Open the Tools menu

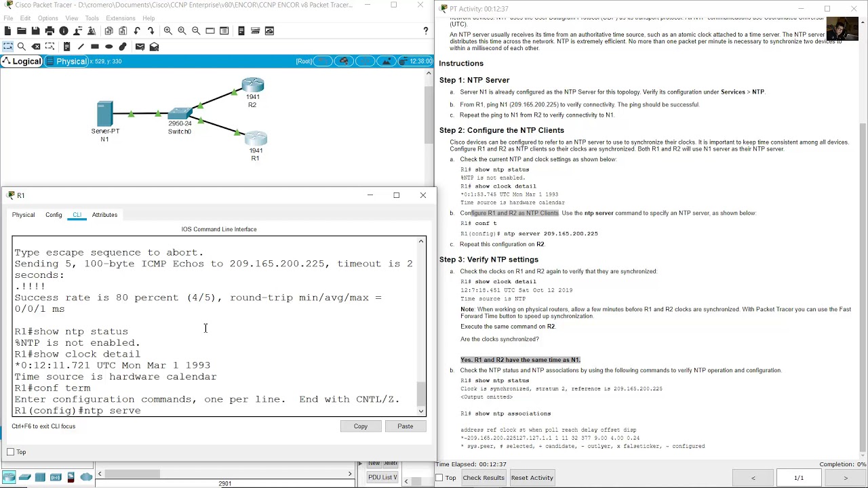[x=92, y=18]
